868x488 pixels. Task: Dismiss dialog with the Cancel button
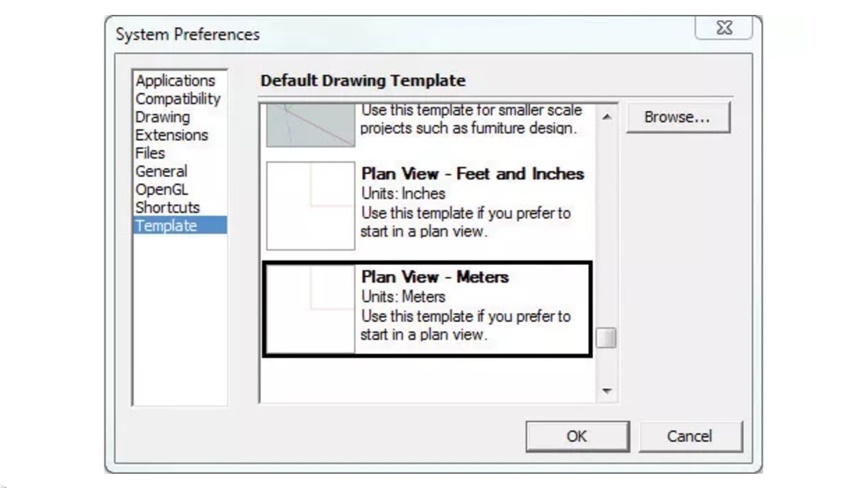tap(690, 436)
